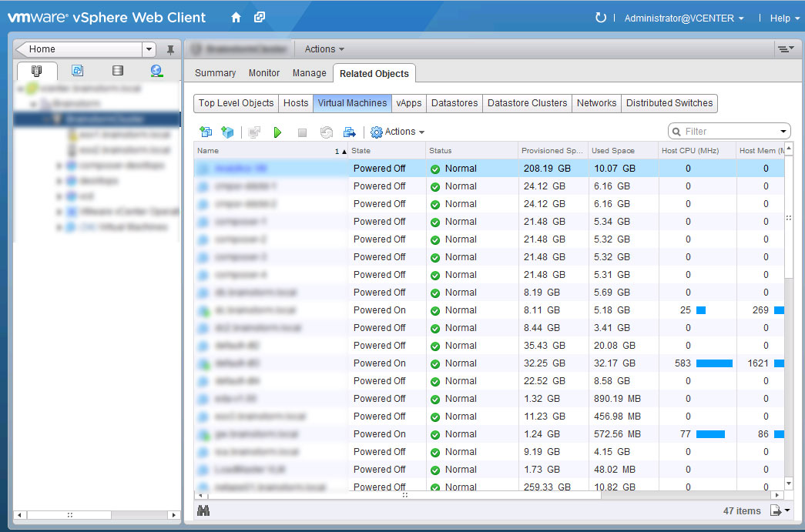Show Virtual Machines list
This screenshot has height=532, width=805.
(x=352, y=103)
